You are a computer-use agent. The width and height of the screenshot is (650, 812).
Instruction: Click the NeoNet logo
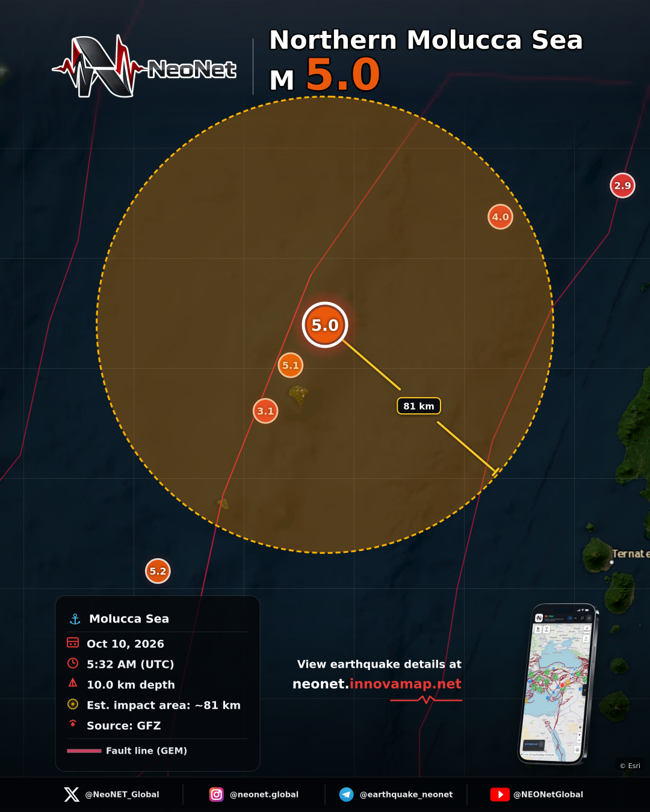point(144,66)
